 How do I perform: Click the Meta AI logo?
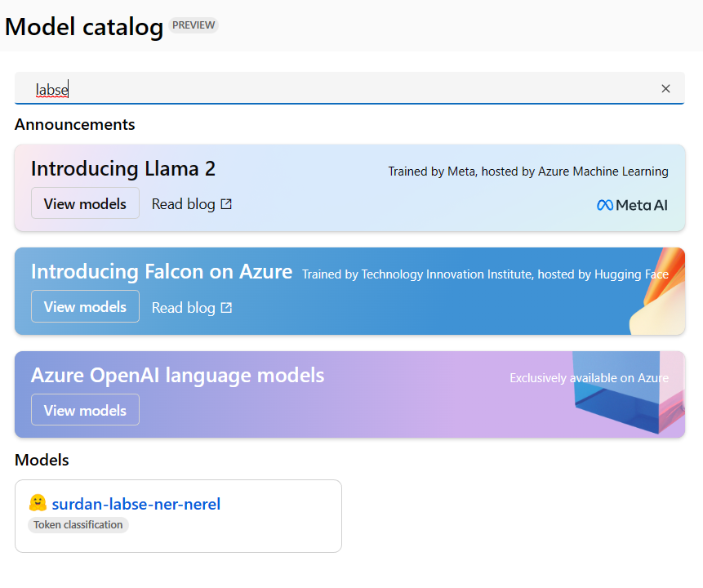632,205
